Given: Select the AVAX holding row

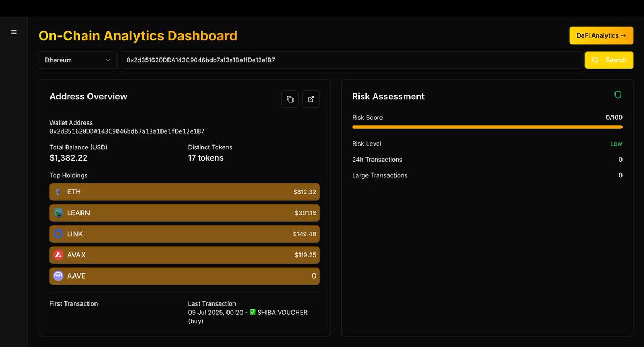Looking at the screenshot, I should coord(185,255).
